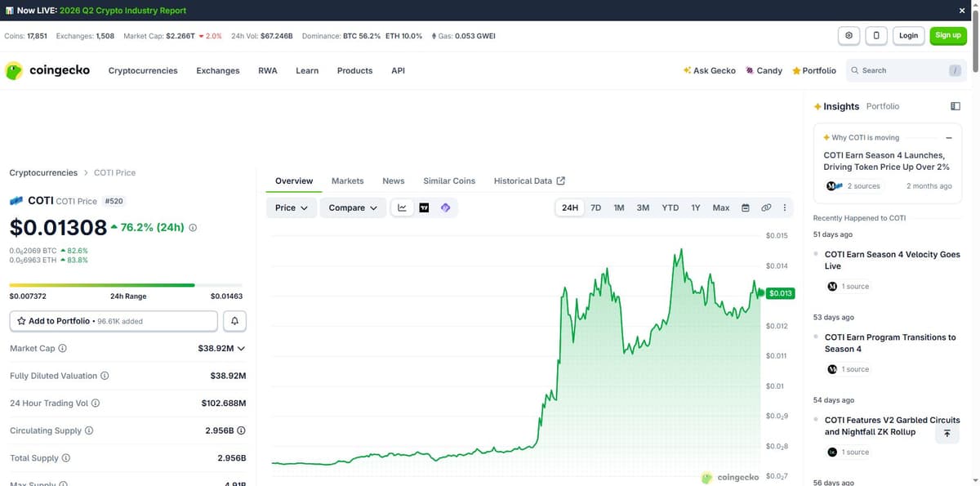Open COTI Earn Season 4 Velocity Goes Live

893,261
